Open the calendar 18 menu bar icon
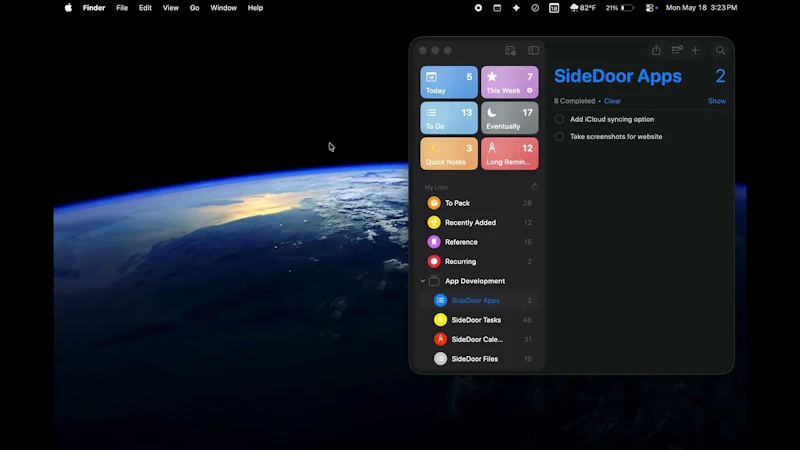Viewport: 800px width, 450px height. tap(554, 8)
